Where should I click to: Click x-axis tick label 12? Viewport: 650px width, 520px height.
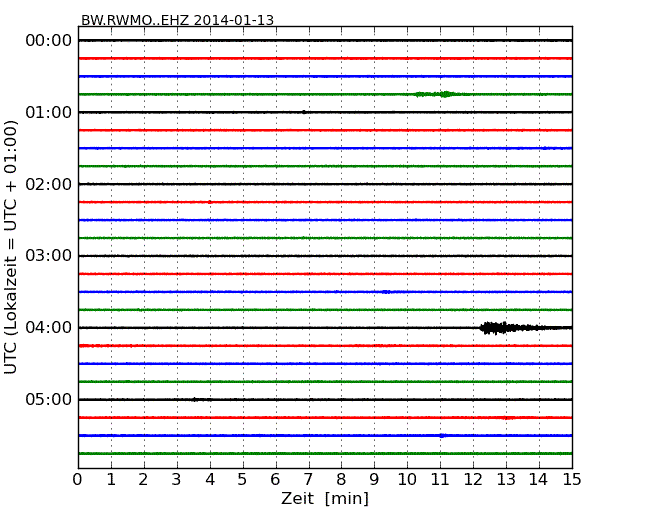coord(473,480)
